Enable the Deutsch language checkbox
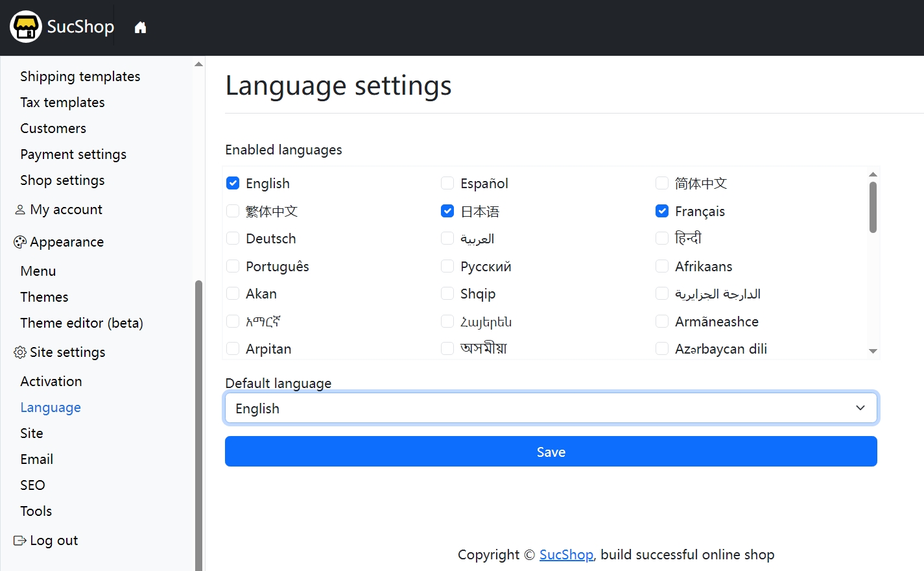 233,239
